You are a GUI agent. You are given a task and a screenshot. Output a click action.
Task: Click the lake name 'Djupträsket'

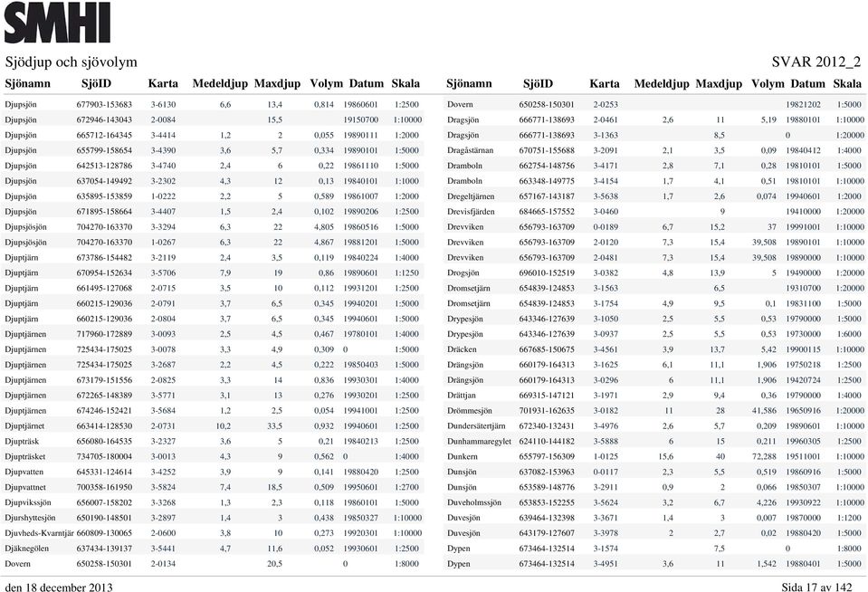(25, 457)
